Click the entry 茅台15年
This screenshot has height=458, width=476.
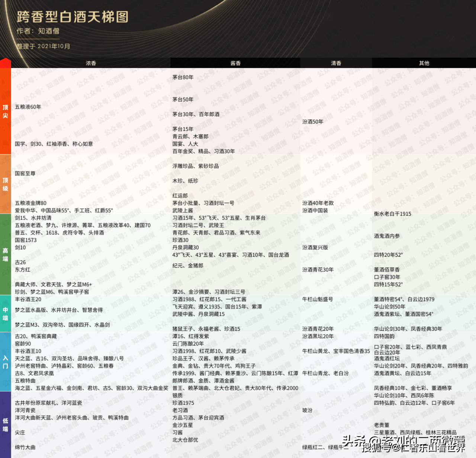coord(183,129)
